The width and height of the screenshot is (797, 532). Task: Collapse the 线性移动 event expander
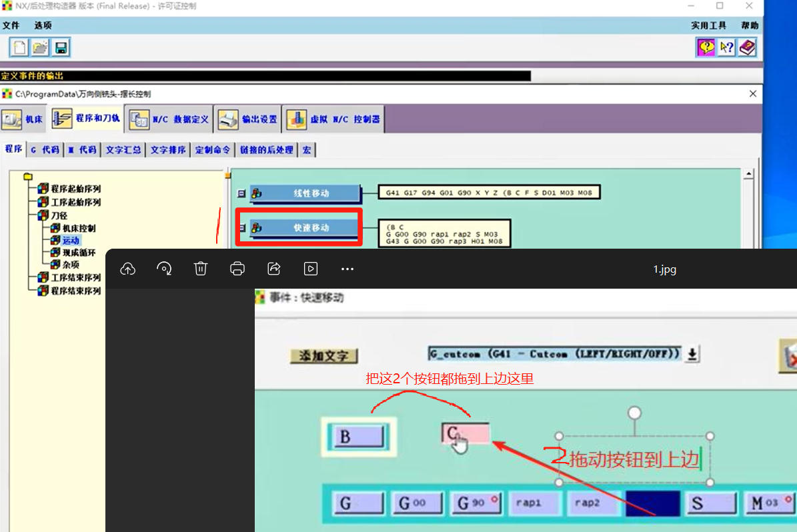[x=241, y=193]
